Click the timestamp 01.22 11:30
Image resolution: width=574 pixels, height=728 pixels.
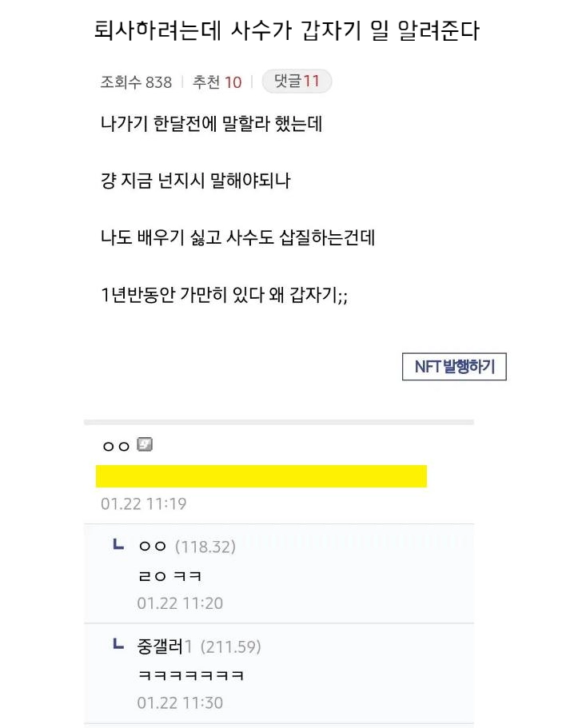click(180, 702)
